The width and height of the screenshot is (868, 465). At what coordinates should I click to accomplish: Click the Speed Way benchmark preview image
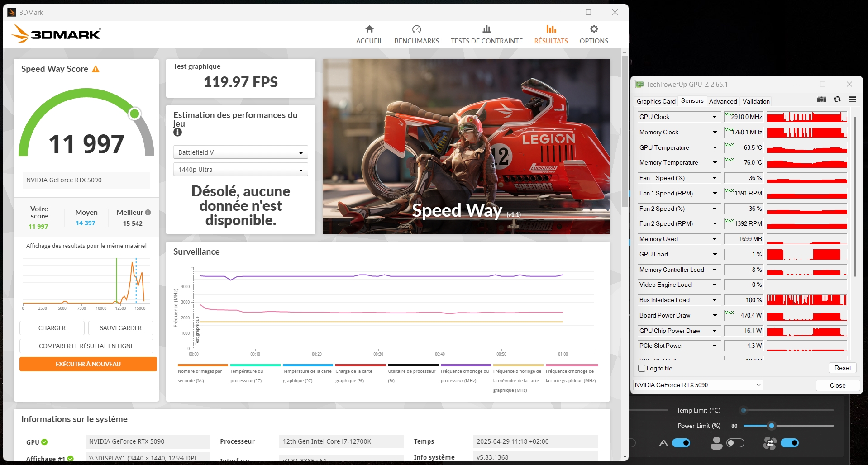(x=466, y=146)
